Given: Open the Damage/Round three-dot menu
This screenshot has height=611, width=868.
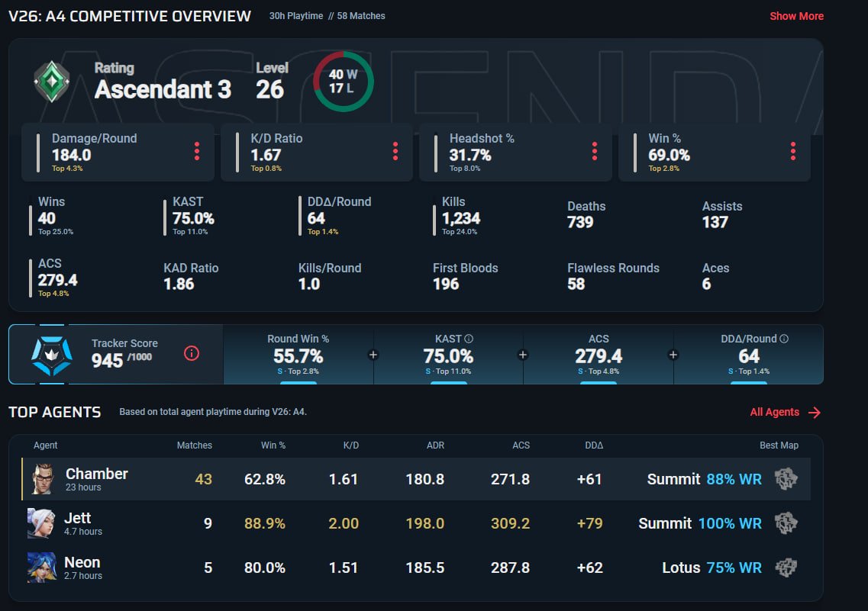Looking at the screenshot, I should [196, 152].
